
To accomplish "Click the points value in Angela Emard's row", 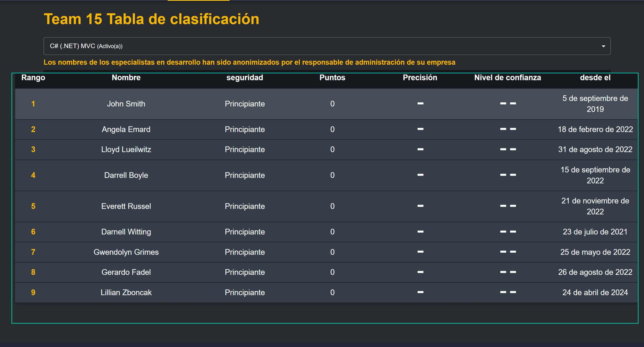I will [x=332, y=129].
